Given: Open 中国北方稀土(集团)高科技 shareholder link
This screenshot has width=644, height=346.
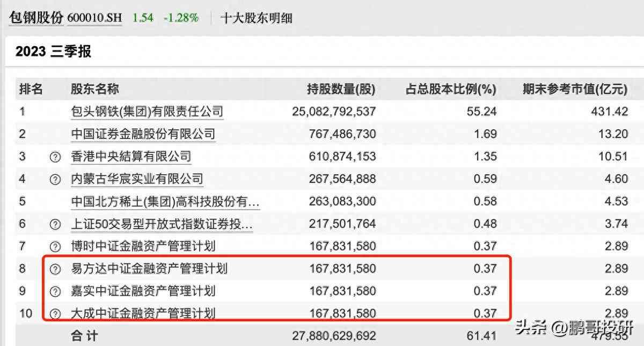Looking at the screenshot, I should 165,202.
